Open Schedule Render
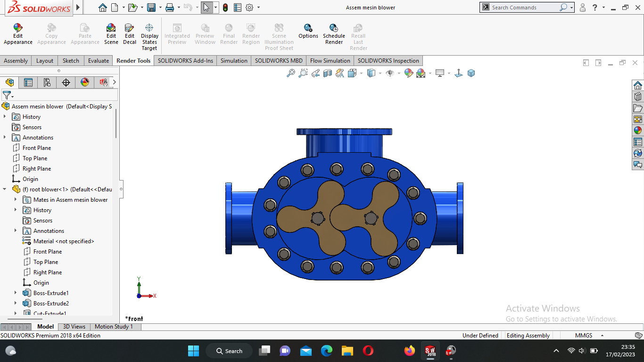 pos(334,34)
